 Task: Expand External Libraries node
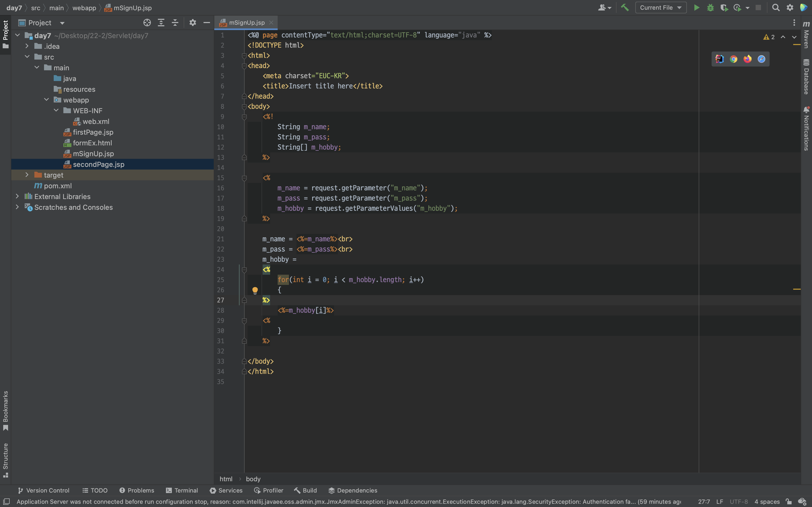point(17,196)
